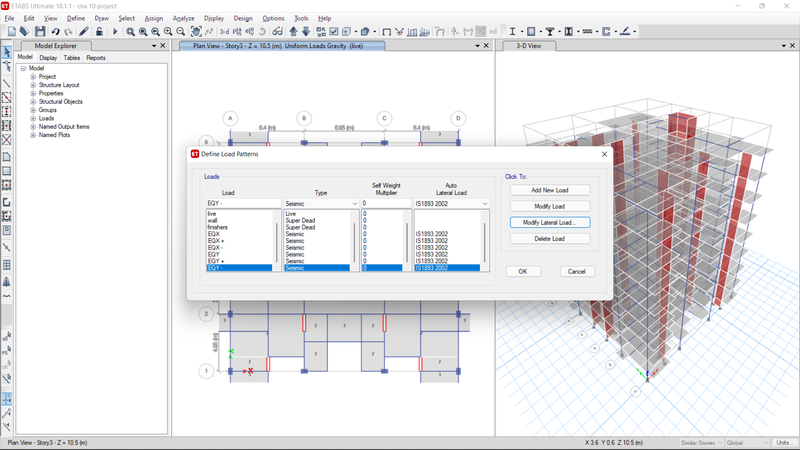Click the Load name input field showing EQY -
Viewport: 800px width, 450px height.
click(243, 204)
